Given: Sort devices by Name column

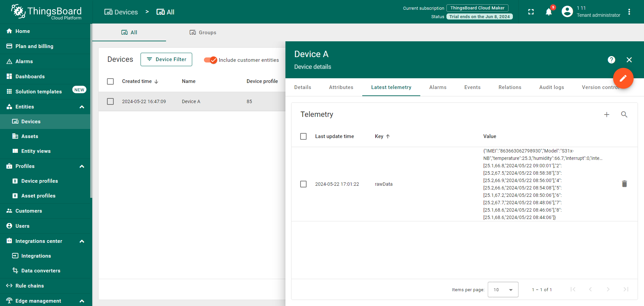Looking at the screenshot, I should (x=189, y=81).
